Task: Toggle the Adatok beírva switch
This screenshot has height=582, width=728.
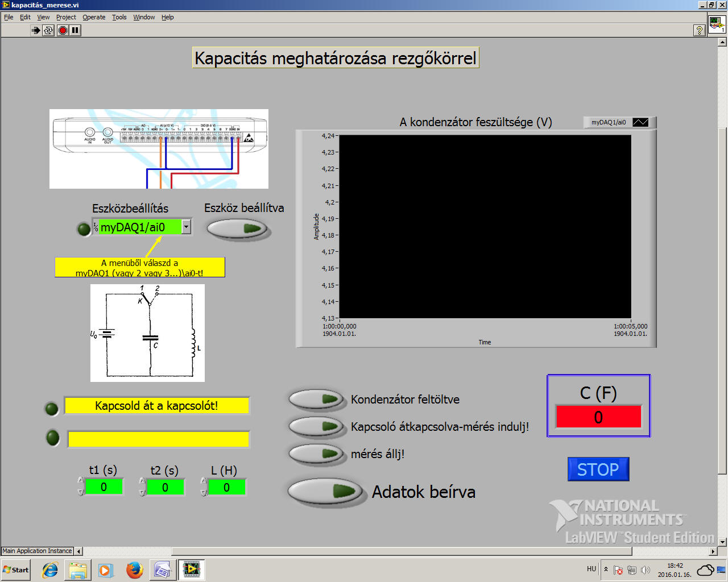Action: point(325,491)
